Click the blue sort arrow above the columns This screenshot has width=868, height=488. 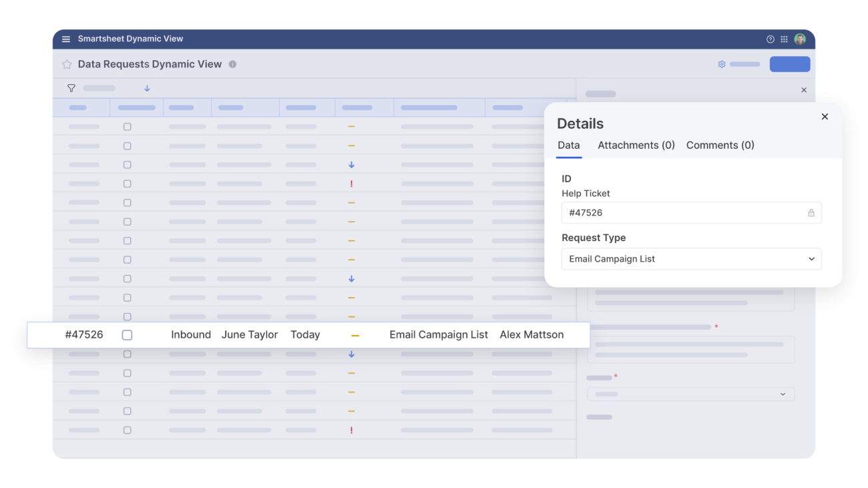click(x=146, y=87)
